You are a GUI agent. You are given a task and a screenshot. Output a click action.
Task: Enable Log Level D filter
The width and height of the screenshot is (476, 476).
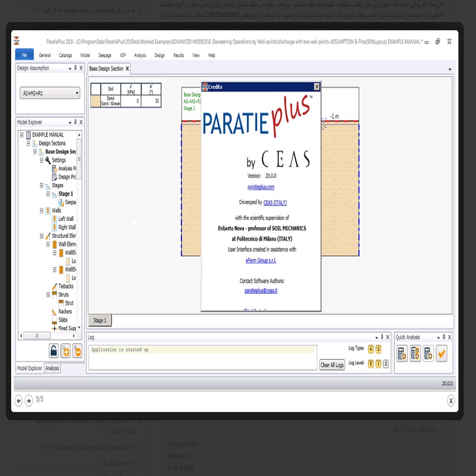click(386, 364)
